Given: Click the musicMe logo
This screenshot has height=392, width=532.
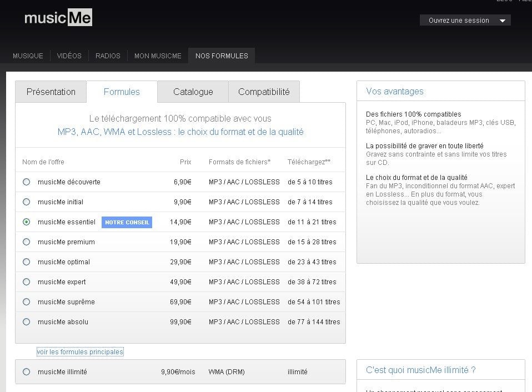Looking at the screenshot, I should click(58, 18).
